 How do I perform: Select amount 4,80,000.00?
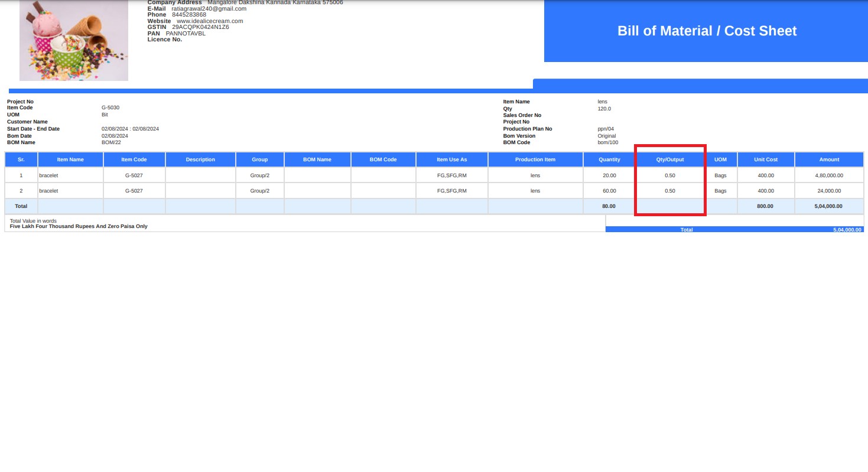[x=829, y=175]
